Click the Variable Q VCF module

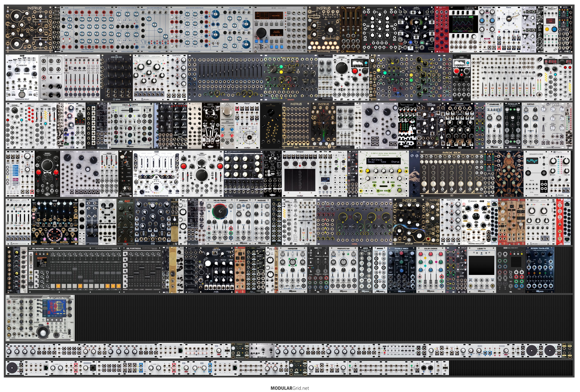click(51, 77)
